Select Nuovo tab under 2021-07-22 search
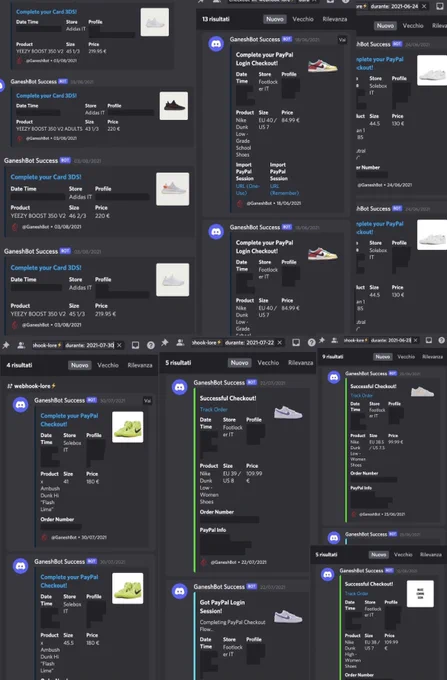The image size is (447, 680). click(239, 363)
